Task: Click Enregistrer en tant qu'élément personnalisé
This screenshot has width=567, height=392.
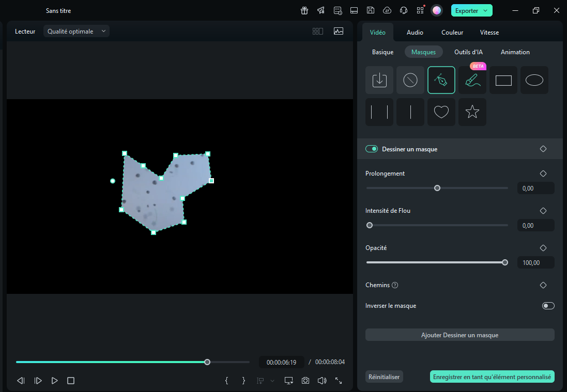Action: pos(492,377)
